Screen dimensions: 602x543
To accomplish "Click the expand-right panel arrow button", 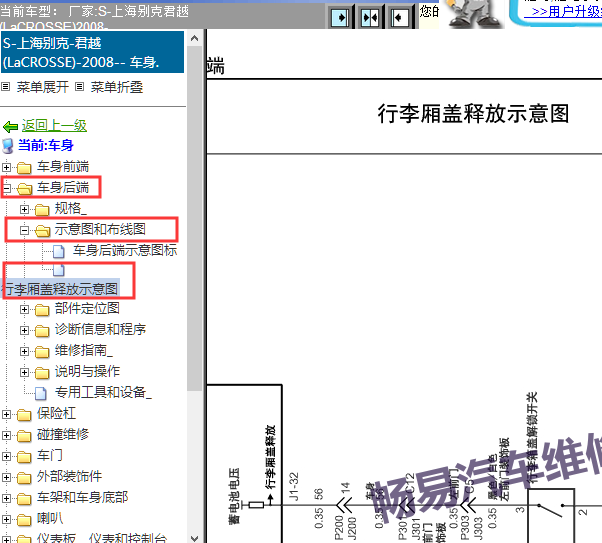I will 340,18.
